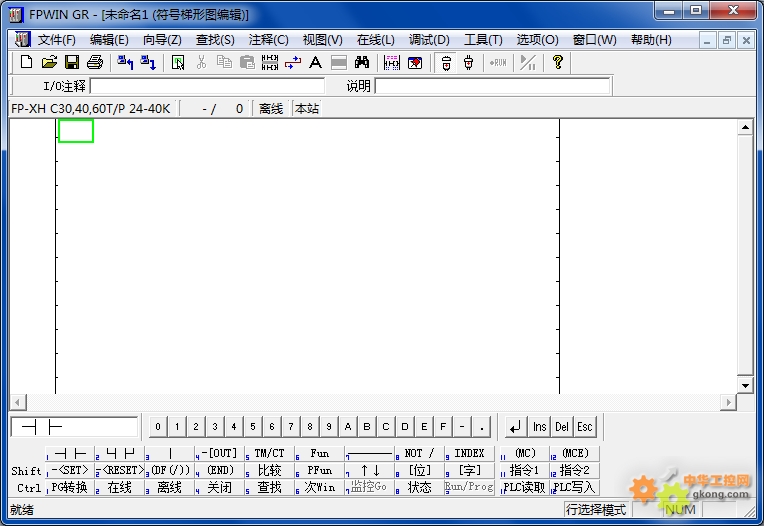Click the (END) function key
The height and width of the screenshot is (526, 764).
click(219, 470)
